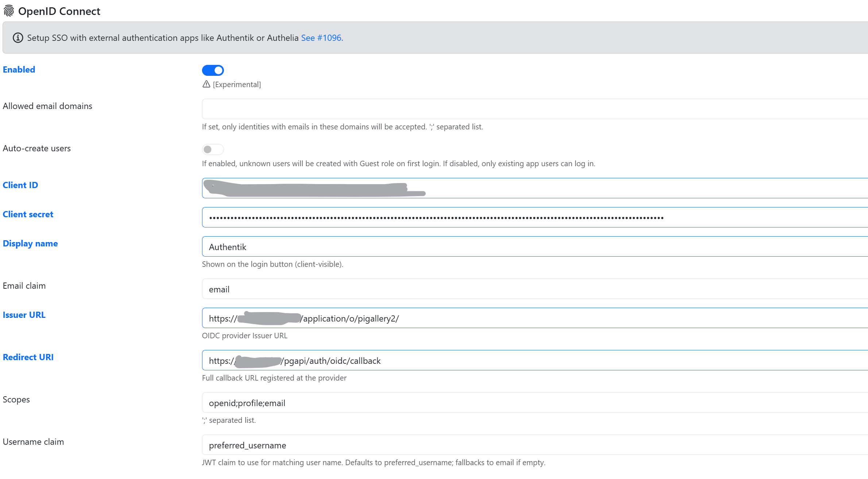Click the Issuer URL label
Image resolution: width=868 pixels, height=479 pixels.
pos(24,315)
